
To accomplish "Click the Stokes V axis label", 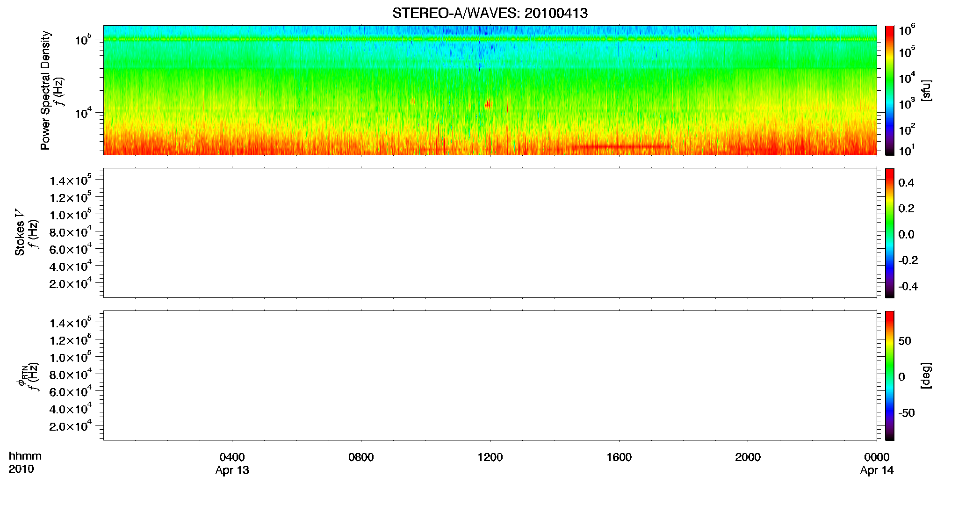I will [20, 232].
